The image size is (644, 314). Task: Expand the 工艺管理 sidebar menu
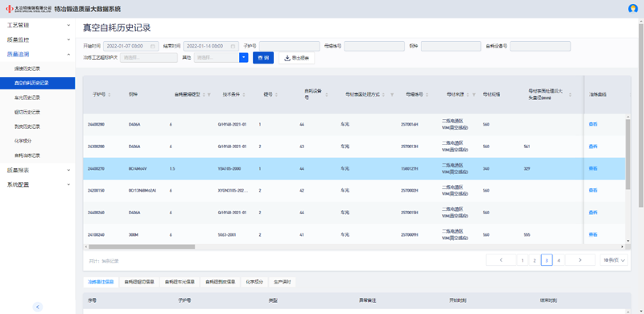[x=38, y=25]
